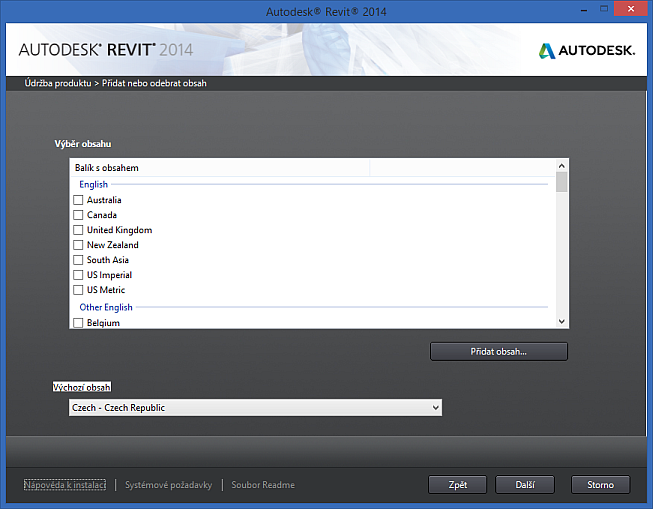The image size is (653, 509).
Task: Open the Nápověda k instalaci link
Action: [65, 485]
